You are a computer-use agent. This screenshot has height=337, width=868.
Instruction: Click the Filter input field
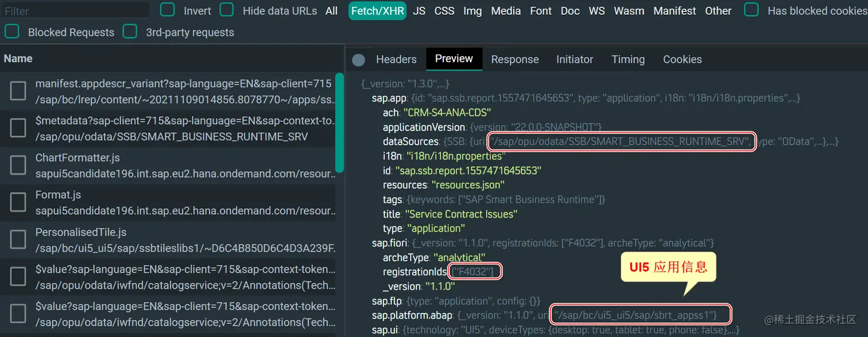75,11
